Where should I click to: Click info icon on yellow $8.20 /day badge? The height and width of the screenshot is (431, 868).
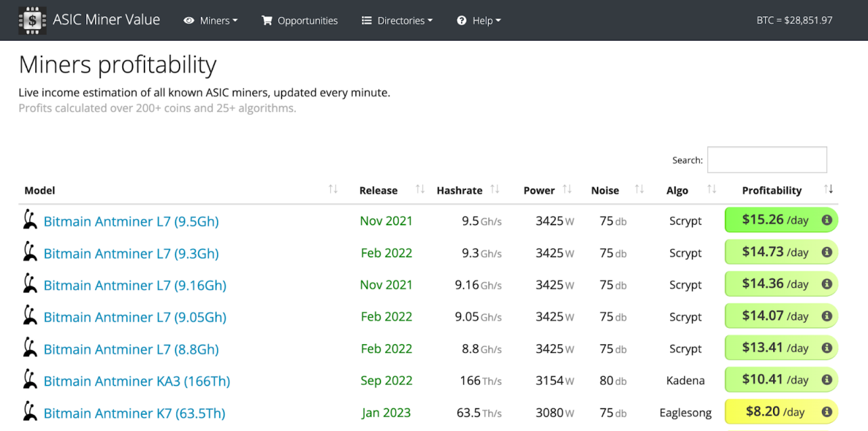[x=827, y=412]
